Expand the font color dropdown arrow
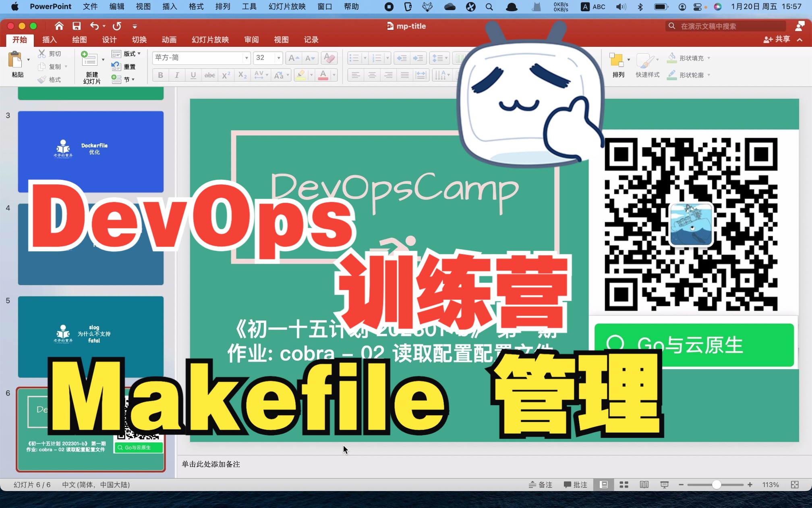Screen dimensions: 812x508 [x=333, y=75]
